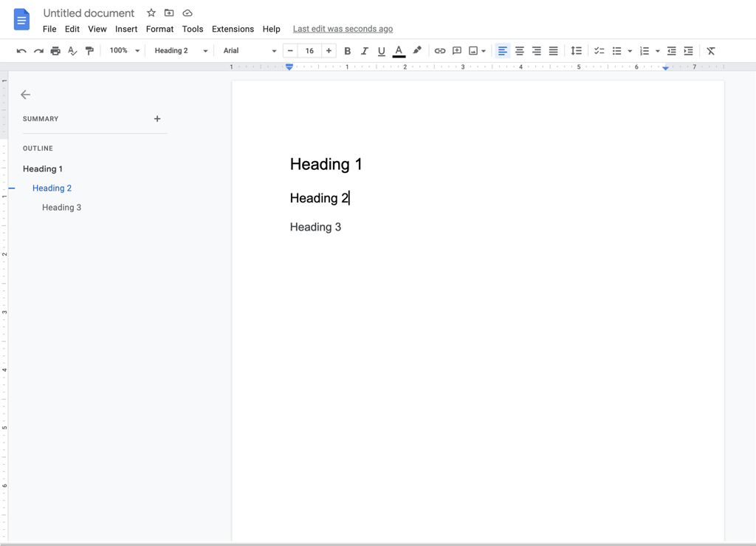
Task: Undo the last edit
Action: 21,50
